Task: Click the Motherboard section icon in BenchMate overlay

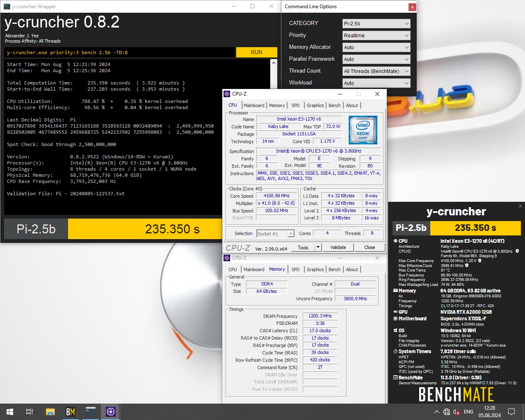Action: (x=395, y=319)
